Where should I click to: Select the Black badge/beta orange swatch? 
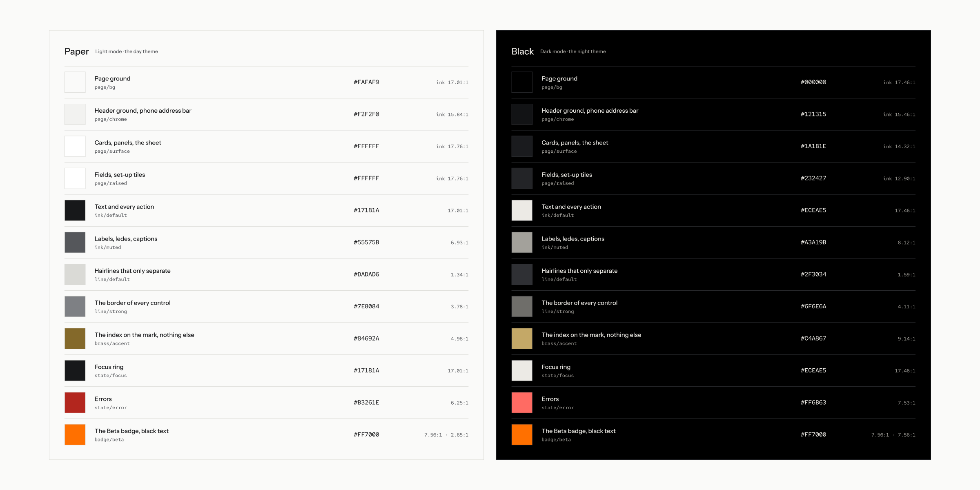click(x=522, y=435)
